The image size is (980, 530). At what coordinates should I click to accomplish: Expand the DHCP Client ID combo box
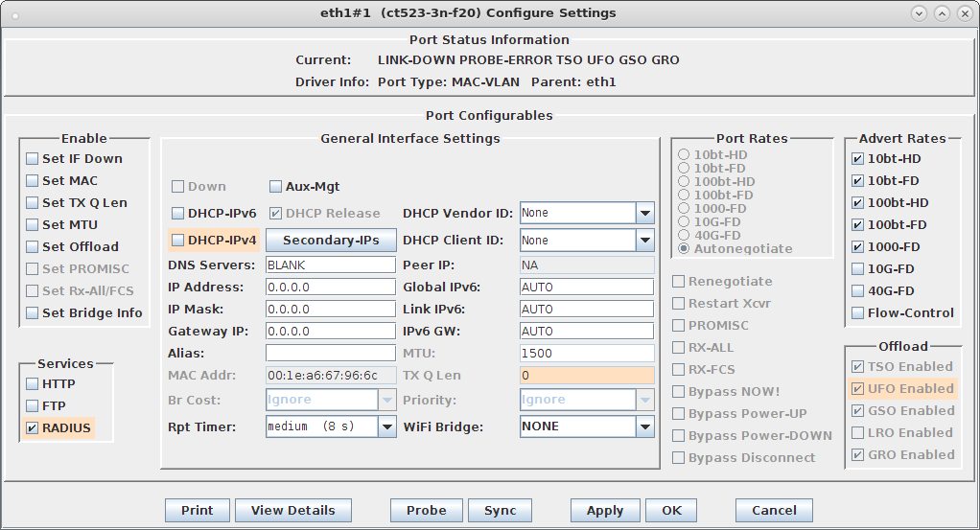[x=645, y=240]
